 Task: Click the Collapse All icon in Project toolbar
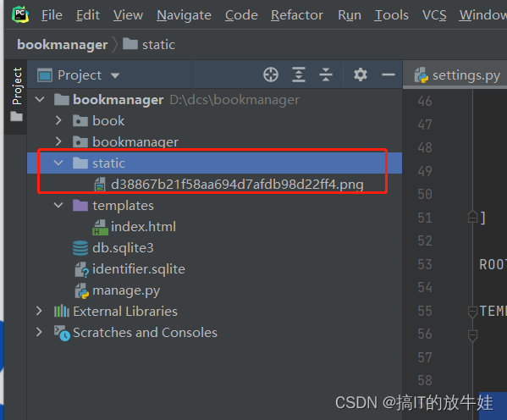[x=326, y=75]
